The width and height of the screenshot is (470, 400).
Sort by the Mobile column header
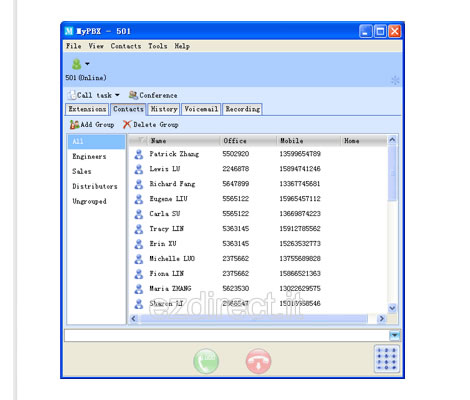point(309,141)
